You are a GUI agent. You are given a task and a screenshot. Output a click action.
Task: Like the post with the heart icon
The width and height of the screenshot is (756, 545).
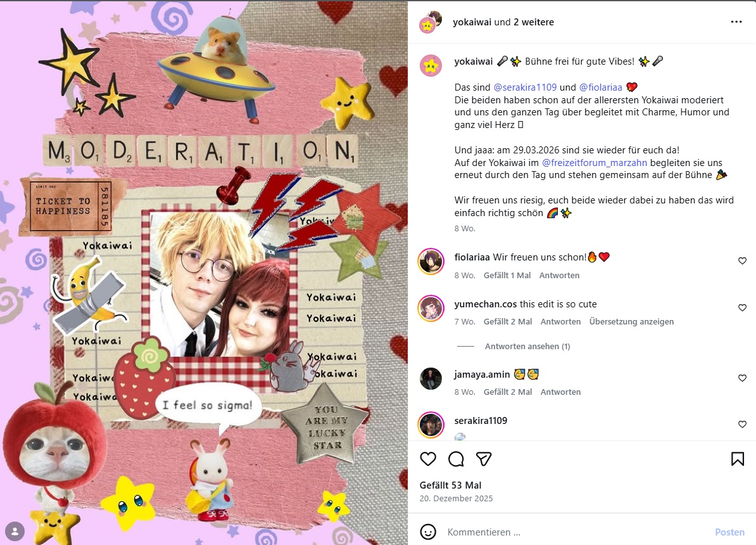(x=428, y=459)
